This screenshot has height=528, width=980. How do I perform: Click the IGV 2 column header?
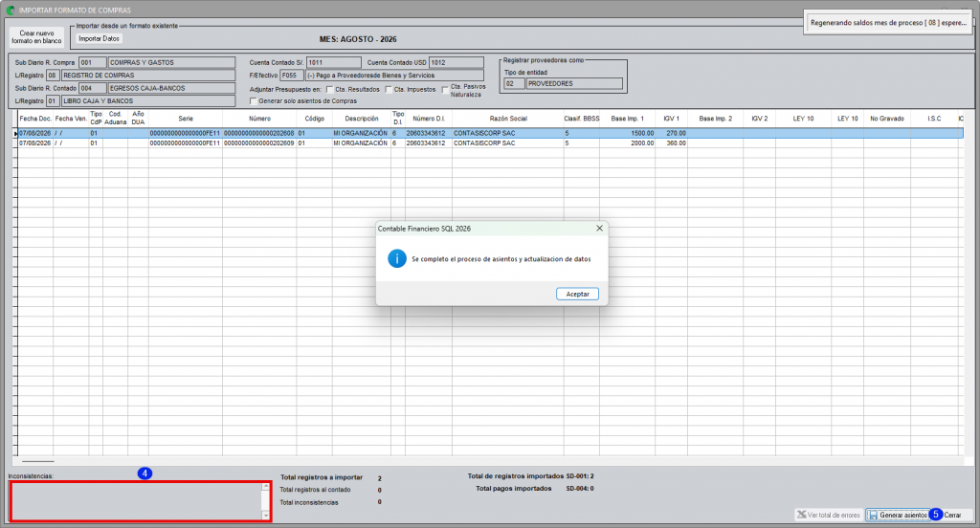pos(759,118)
